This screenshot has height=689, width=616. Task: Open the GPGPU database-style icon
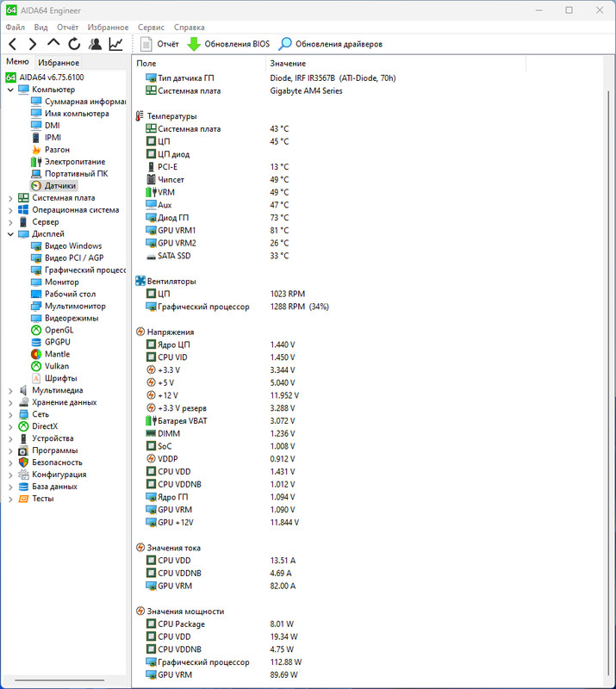tap(36, 342)
